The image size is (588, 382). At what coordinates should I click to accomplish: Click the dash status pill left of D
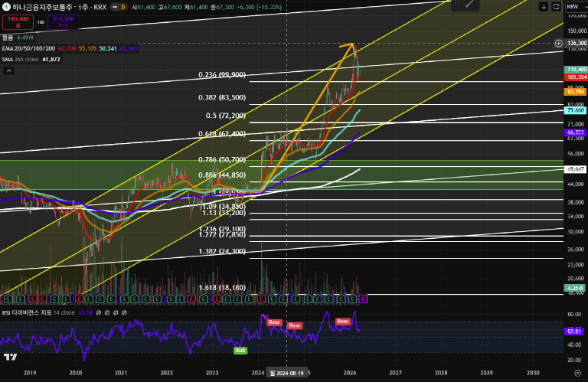115,7
